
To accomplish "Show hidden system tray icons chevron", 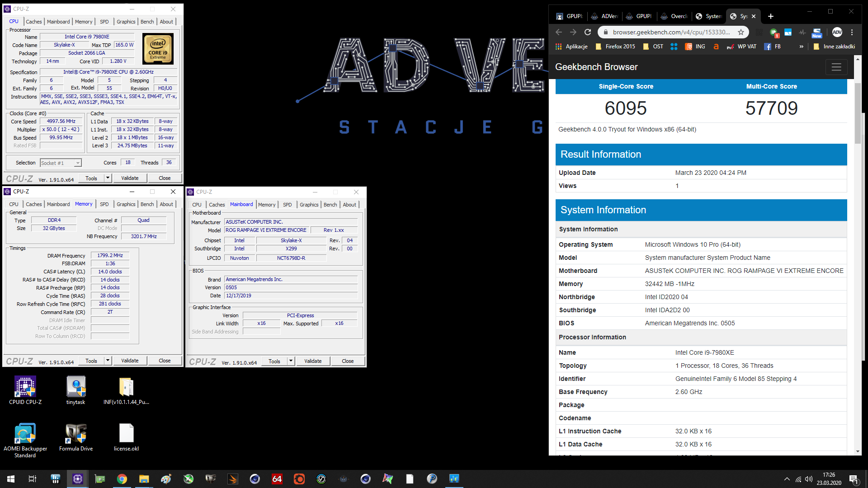I will point(787,479).
